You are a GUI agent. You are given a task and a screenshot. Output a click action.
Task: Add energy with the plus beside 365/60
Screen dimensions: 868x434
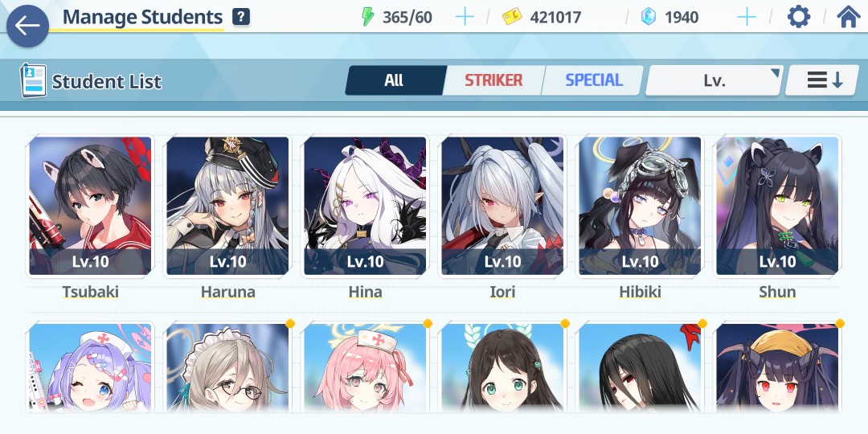464,17
